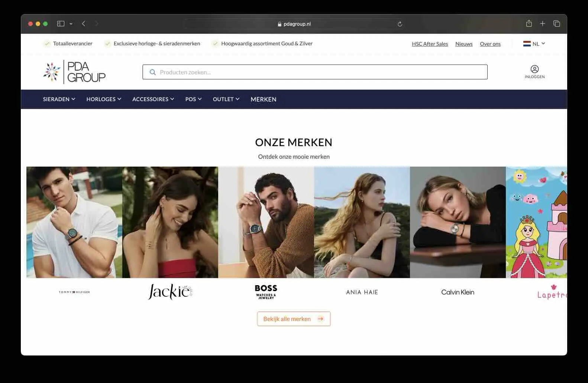588x383 pixels.
Task: Open the Horloges dropdown menu
Action: pyautogui.click(x=104, y=99)
